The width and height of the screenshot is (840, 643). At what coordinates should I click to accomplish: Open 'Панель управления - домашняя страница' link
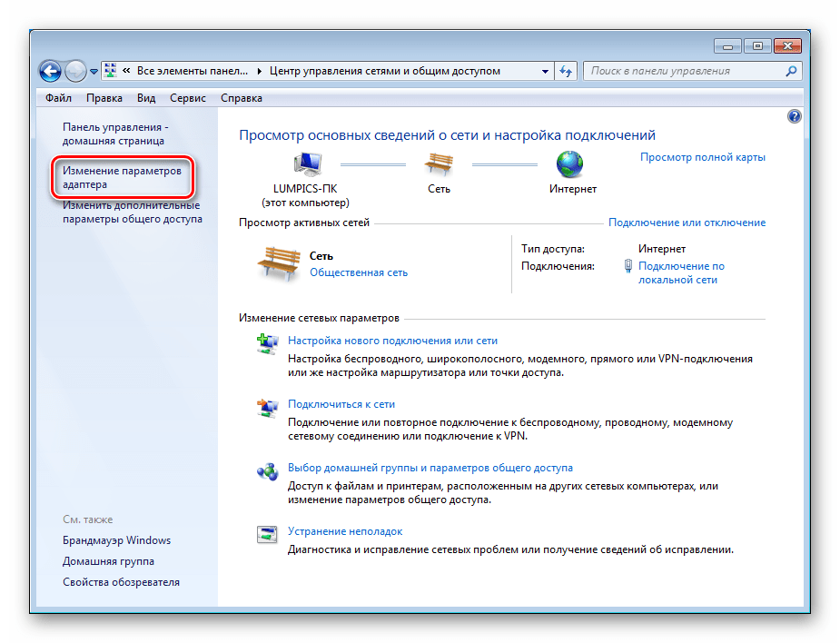tap(115, 134)
